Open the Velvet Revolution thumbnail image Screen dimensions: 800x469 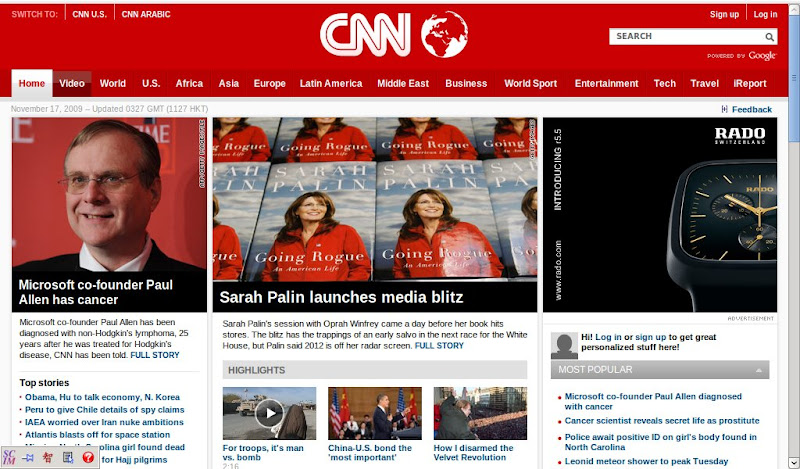480,413
